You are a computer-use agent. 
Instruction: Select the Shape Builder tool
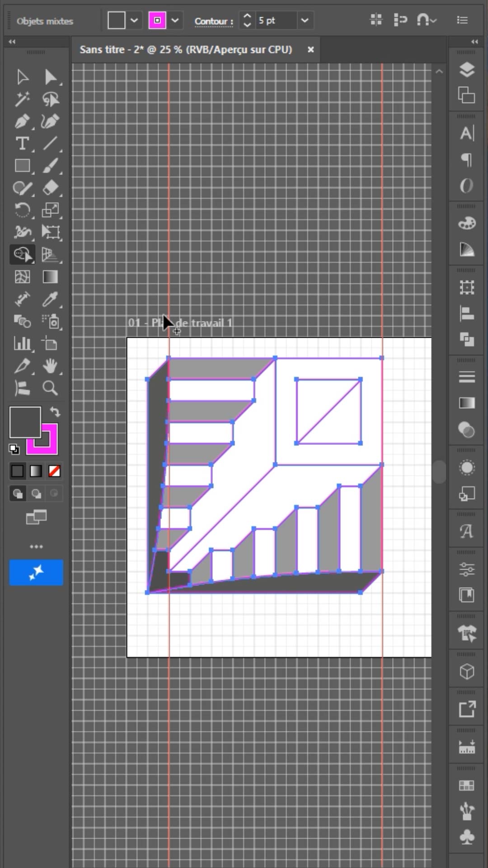(x=22, y=255)
